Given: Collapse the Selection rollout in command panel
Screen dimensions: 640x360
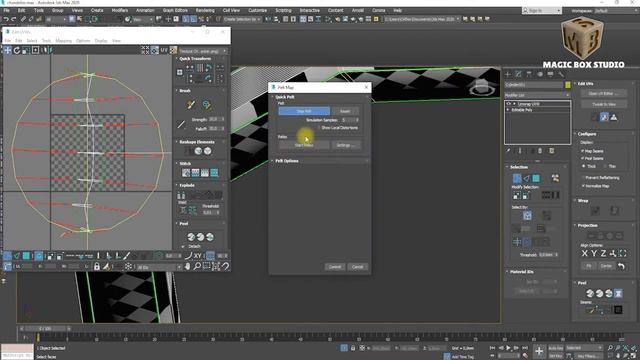Looking at the screenshot, I should point(518,167).
